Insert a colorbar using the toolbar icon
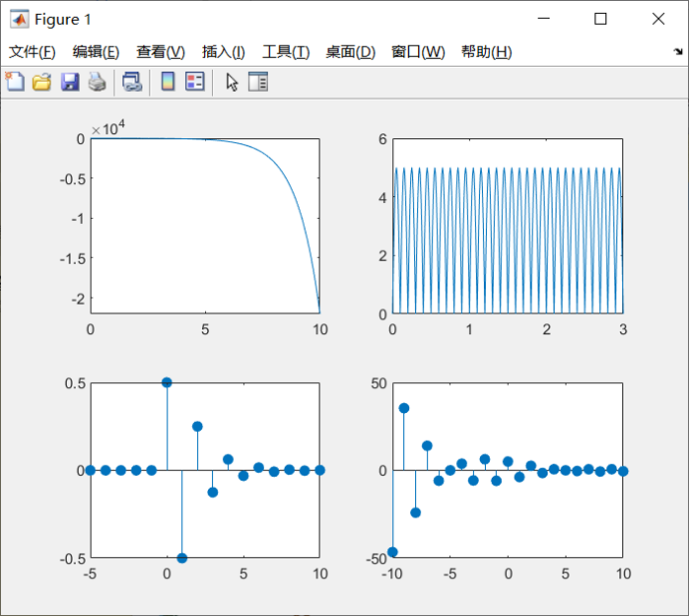 click(168, 82)
